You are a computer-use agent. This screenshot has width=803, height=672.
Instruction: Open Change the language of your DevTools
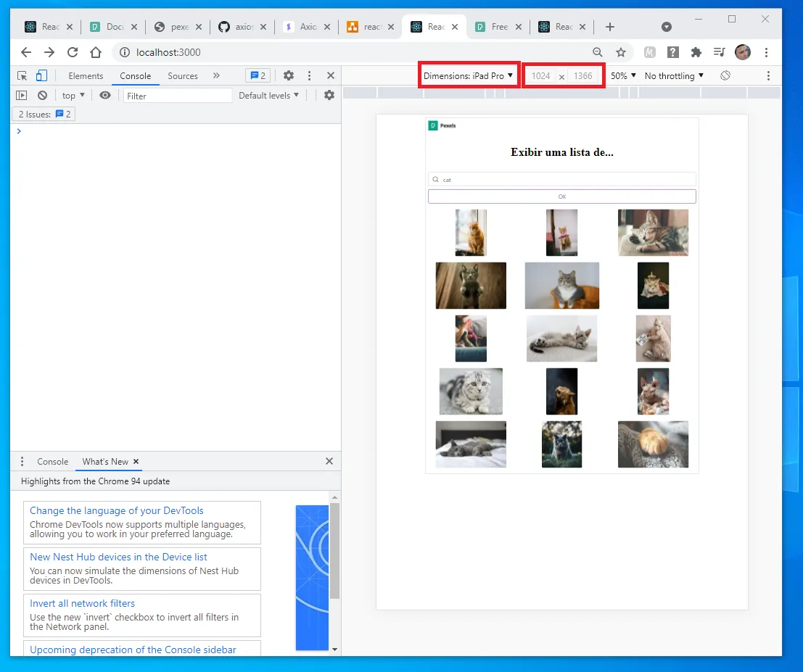point(116,510)
